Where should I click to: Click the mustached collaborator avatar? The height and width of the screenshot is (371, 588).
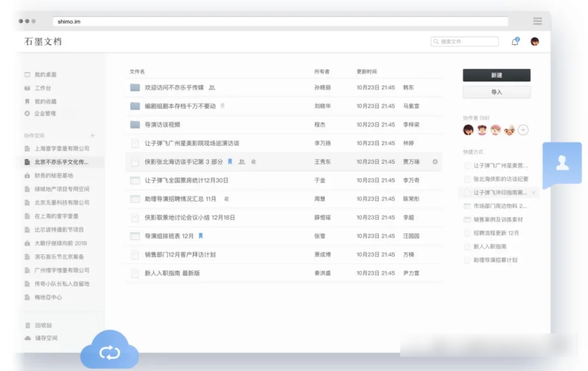pyautogui.click(x=509, y=129)
